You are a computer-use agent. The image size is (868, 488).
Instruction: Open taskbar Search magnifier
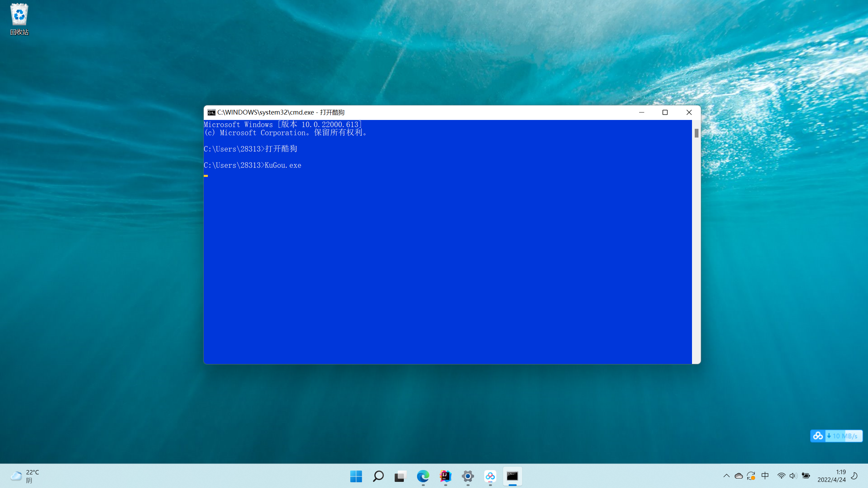378,476
